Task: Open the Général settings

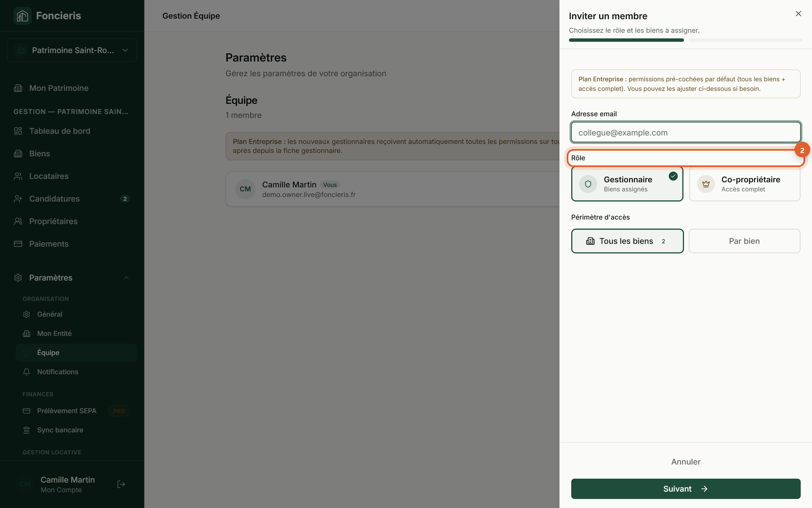Action: pos(76,314)
